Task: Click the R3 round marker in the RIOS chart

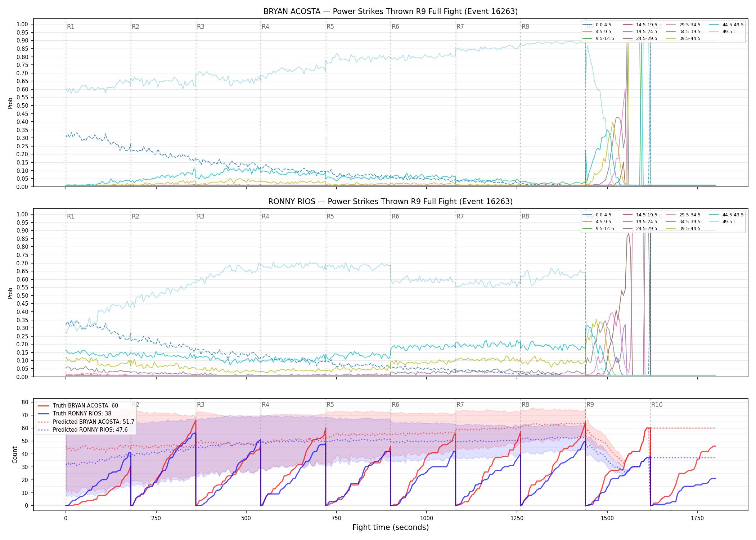Action: tap(201, 216)
